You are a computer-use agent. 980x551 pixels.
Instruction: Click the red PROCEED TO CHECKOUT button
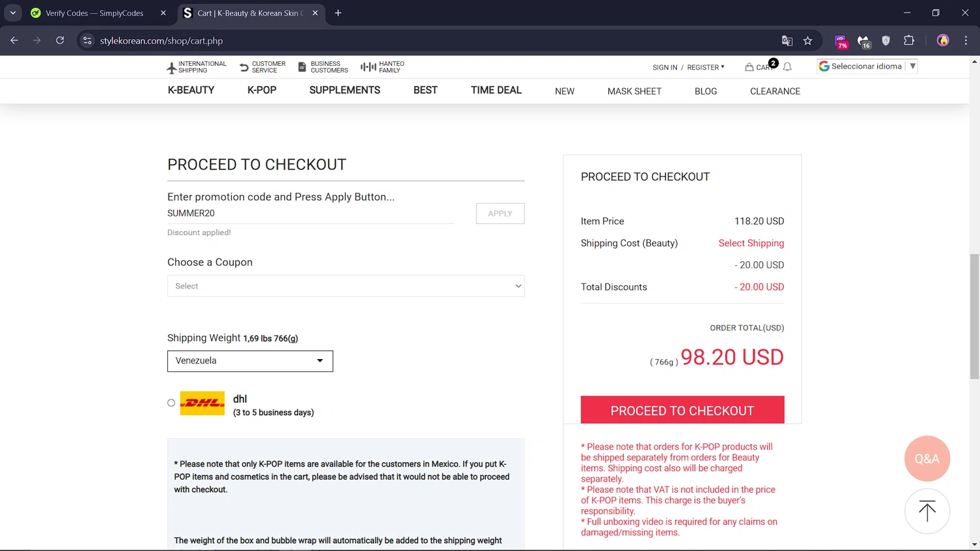(682, 410)
